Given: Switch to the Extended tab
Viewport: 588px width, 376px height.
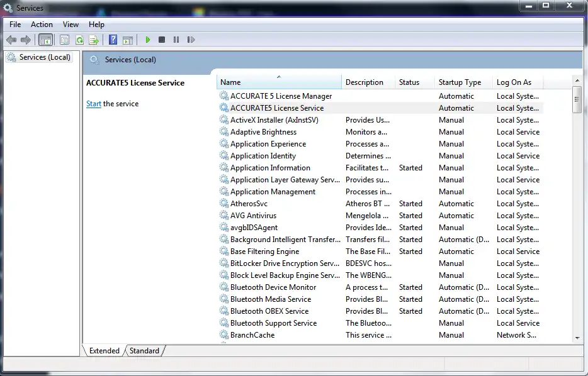Looking at the screenshot, I should click(104, 350).
